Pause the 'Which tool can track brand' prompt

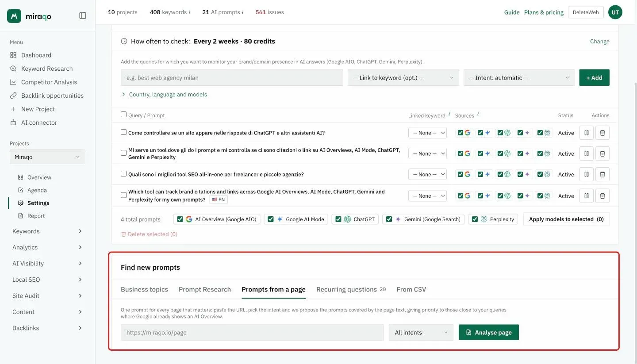coord(587,195)
